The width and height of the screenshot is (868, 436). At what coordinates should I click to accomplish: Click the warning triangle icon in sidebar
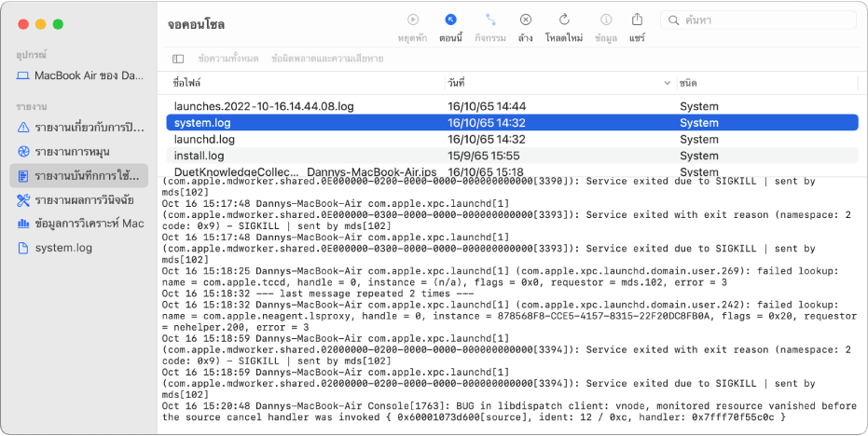[x=23, y=128]
